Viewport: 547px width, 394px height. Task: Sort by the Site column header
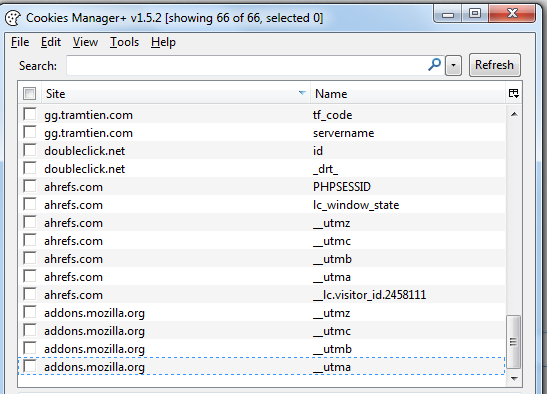[x=176, y=94]
